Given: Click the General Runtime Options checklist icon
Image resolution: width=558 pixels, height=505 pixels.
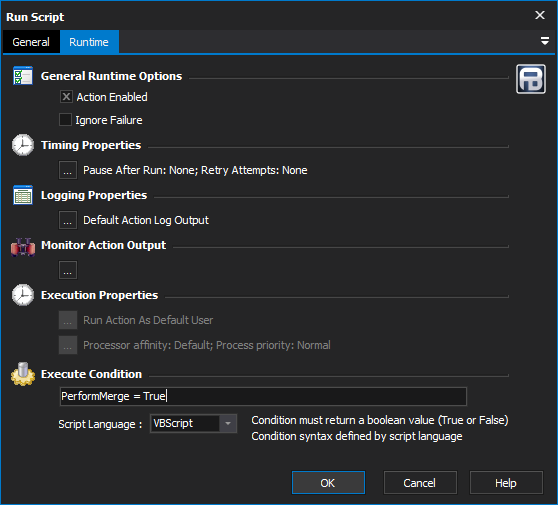Looking at the screenshot, I should [23, 76].
